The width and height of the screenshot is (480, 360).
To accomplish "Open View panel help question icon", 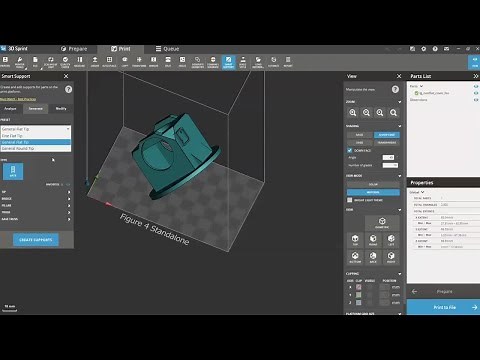I will point(395,89).
